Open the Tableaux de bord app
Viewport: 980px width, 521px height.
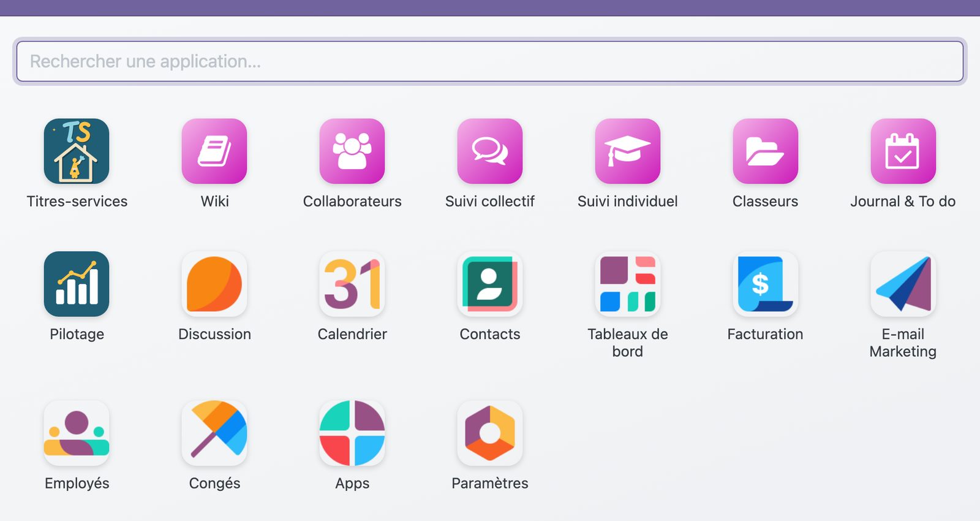[x=628, y=284]
